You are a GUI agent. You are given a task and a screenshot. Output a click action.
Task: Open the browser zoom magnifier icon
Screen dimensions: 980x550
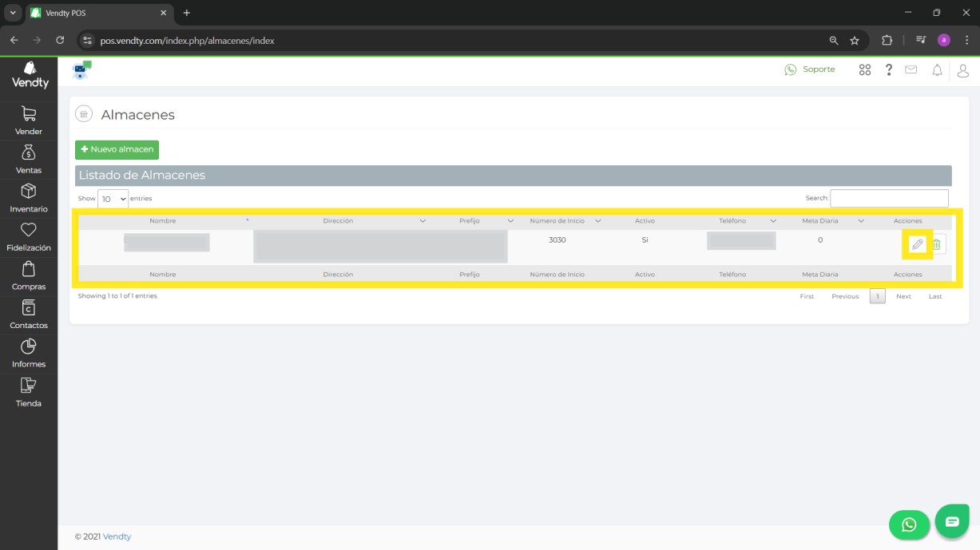[834, 40]
